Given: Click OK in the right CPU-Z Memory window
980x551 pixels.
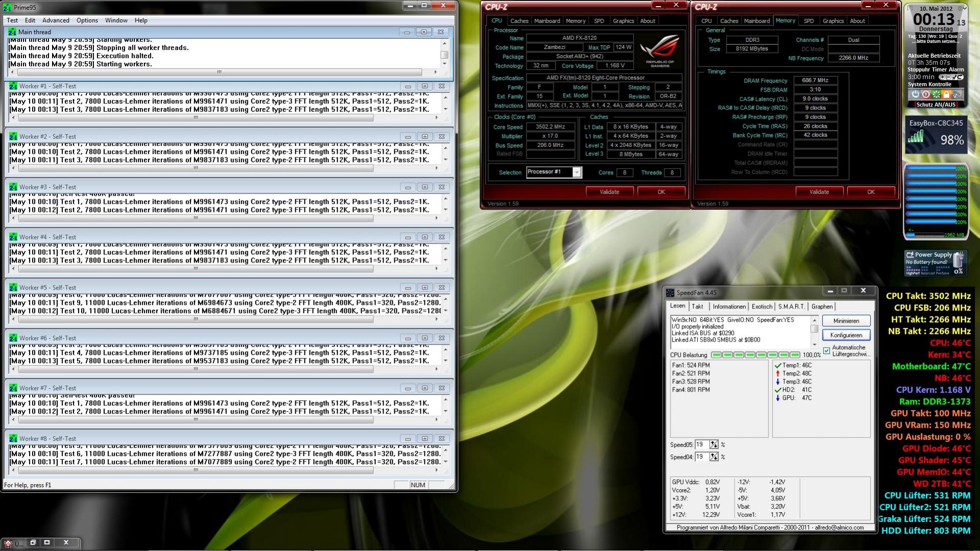Looking at the screenshot, I should (x=871, y=192).
